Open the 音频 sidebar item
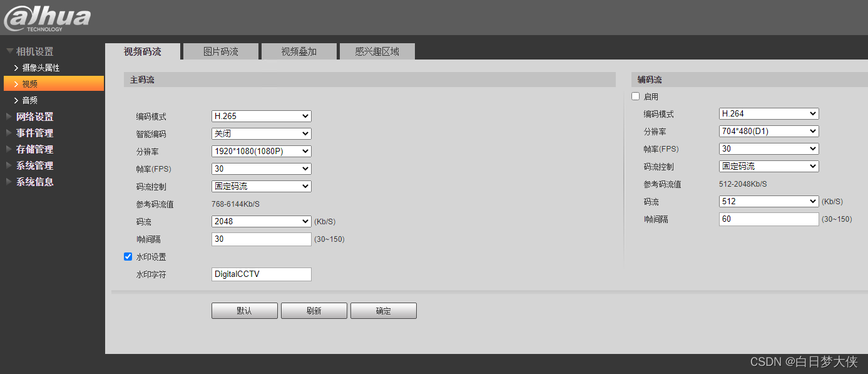868x374 pixels. point(29,100)
